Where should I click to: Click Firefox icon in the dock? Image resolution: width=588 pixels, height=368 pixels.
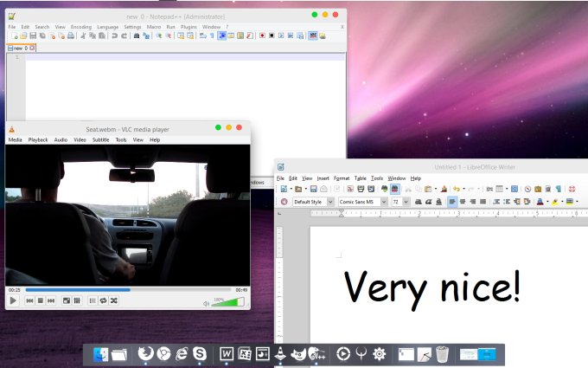(x=145, y=354)
